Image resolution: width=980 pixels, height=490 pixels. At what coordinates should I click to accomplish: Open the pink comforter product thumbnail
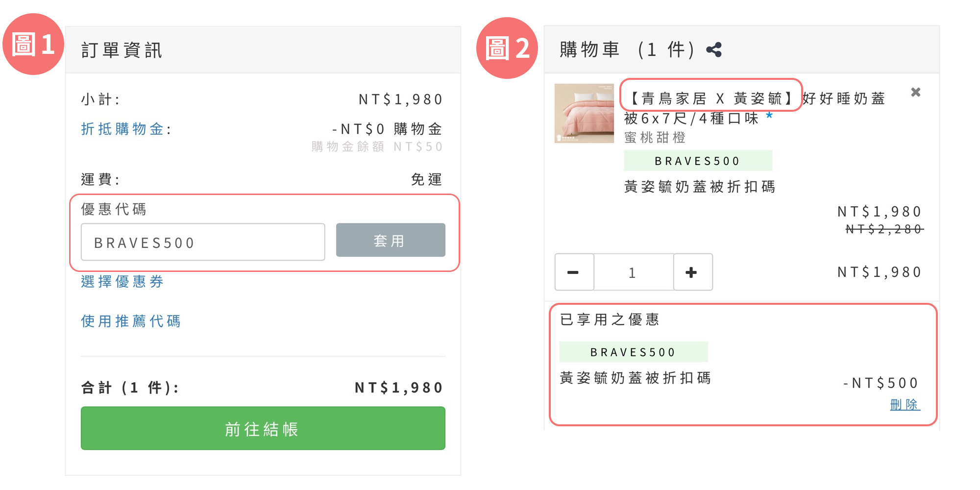[584, 113]
